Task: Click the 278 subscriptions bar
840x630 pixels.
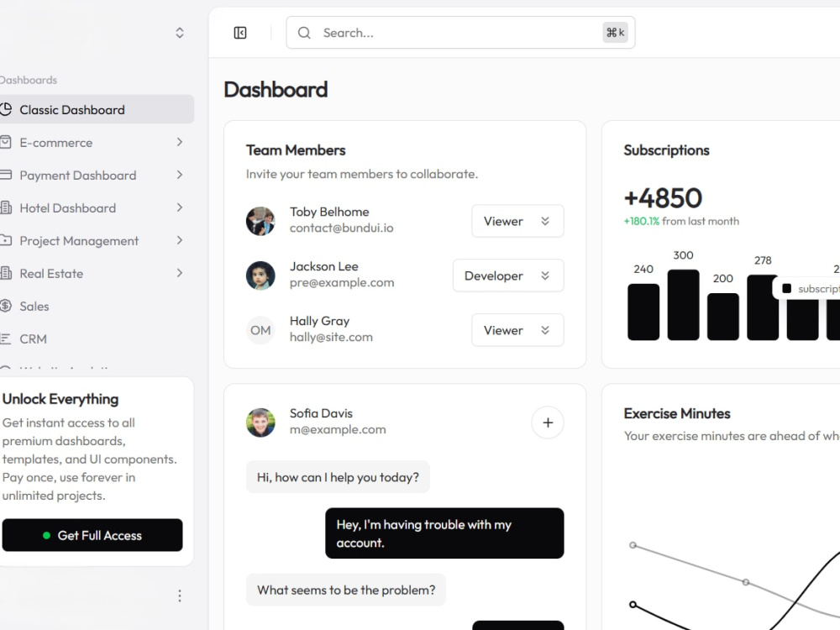Action: [x=763, y=307]
